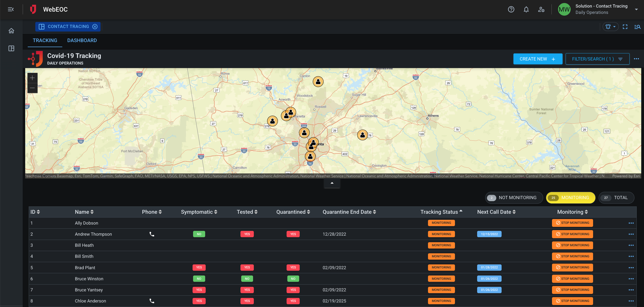644x307 pixels.
Task: Switch to the NOT MONITORING filter pill
Action: [x=514, y=198]
